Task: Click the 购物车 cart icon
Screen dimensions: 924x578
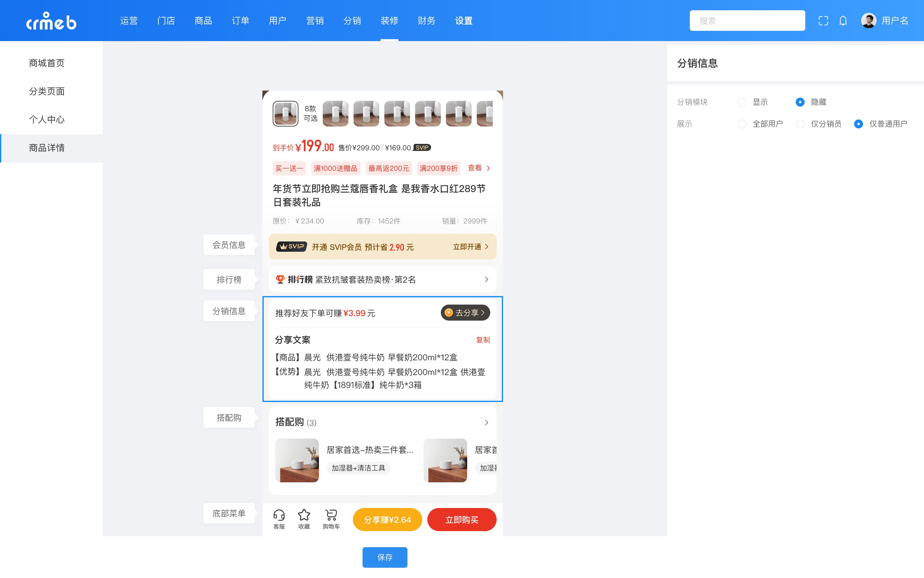Action: click(331, 515)
